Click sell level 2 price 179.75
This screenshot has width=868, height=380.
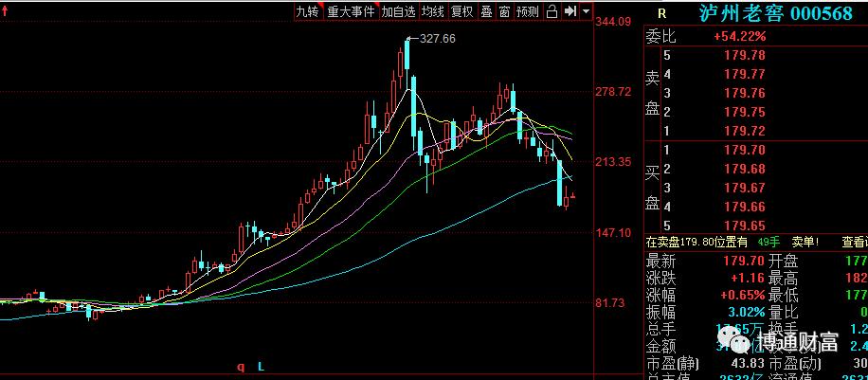click(745, 113)
